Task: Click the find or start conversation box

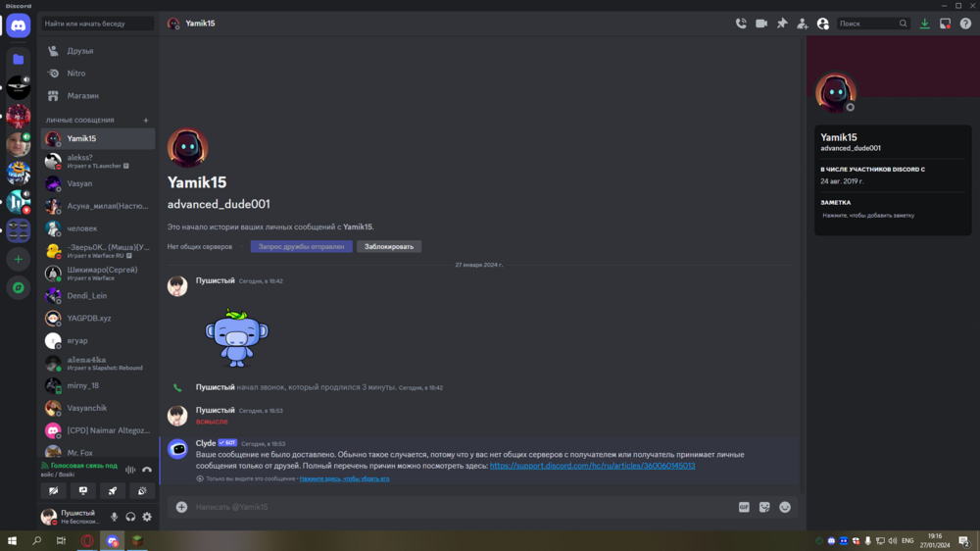Action: click(x=97, y=24)
